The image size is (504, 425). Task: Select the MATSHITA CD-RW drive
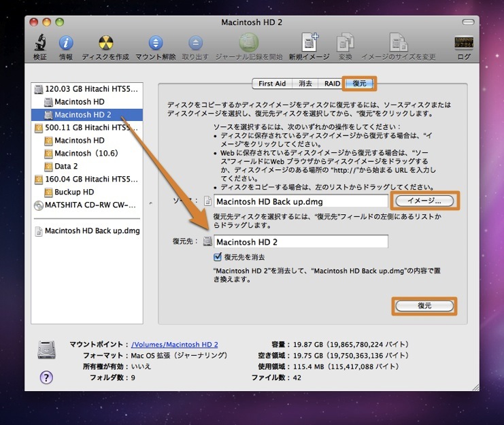[87, 205]
